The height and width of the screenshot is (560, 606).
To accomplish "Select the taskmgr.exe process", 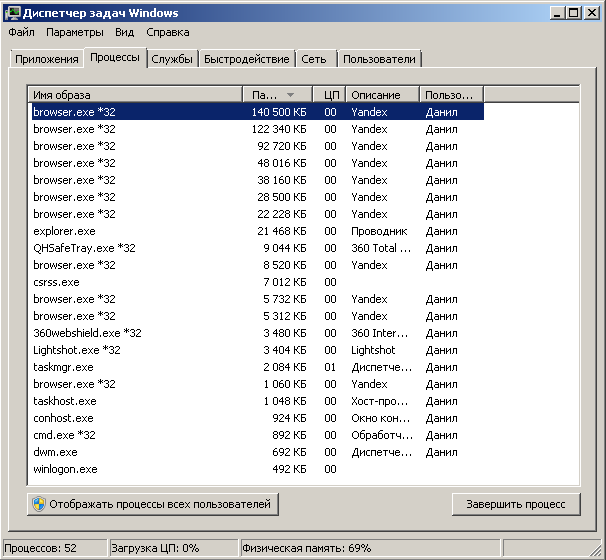I will (256, 367).
